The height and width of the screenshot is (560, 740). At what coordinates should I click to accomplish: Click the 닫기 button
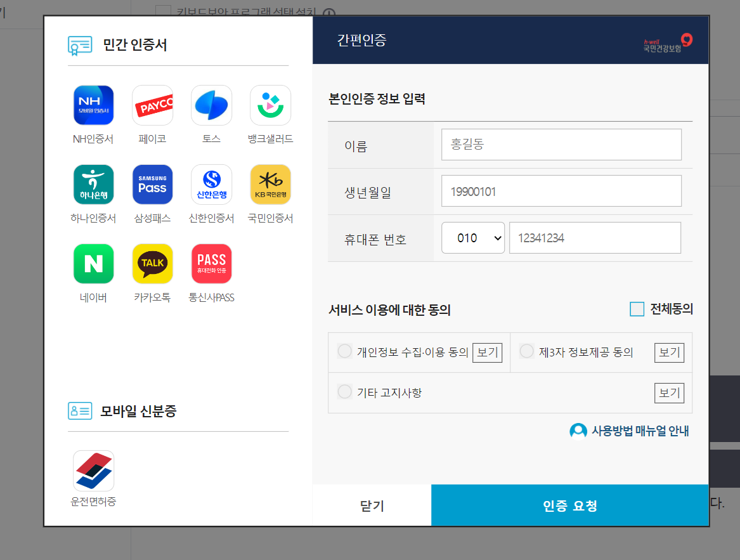(x=372, y=505)
